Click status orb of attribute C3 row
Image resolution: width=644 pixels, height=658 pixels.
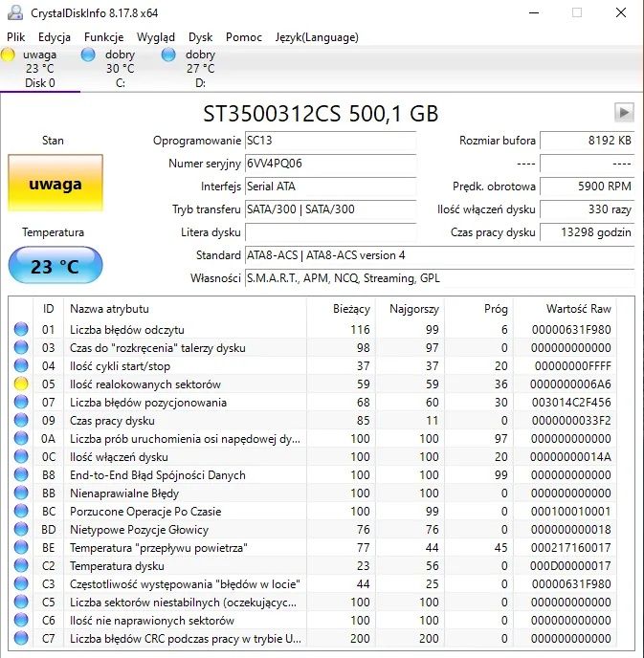coord(21,583)
